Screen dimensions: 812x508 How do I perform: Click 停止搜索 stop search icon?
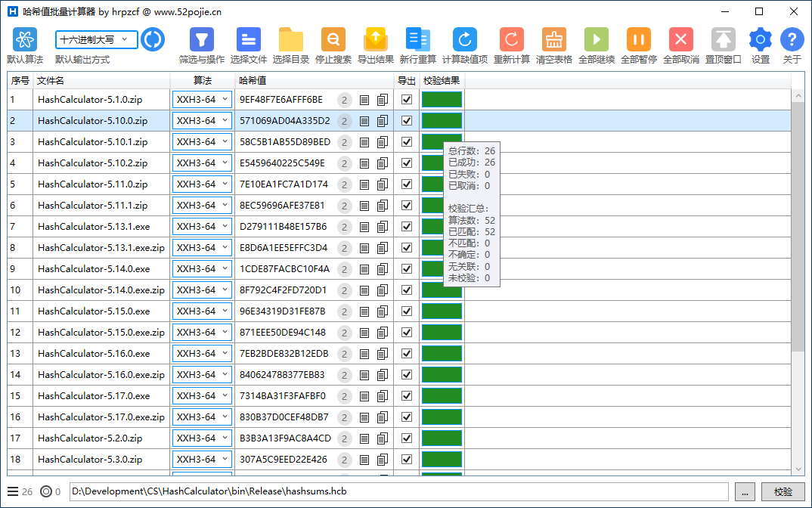point(333,40)
